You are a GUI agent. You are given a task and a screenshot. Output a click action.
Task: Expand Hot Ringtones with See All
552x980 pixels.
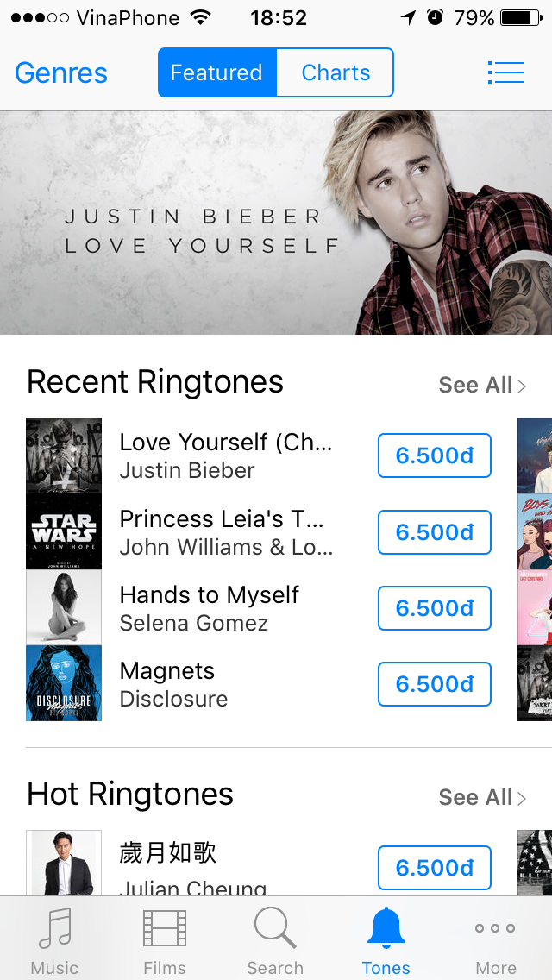(481, 797)
